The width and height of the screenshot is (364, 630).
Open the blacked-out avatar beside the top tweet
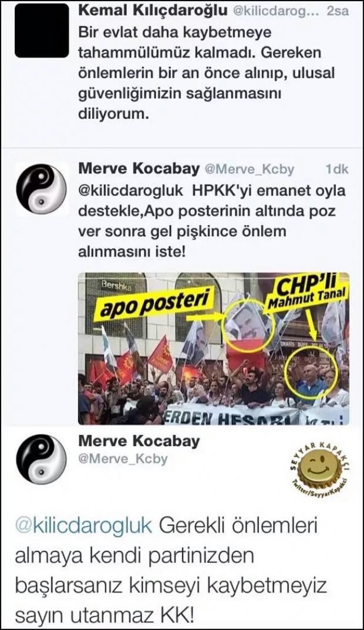coord(42,31)
